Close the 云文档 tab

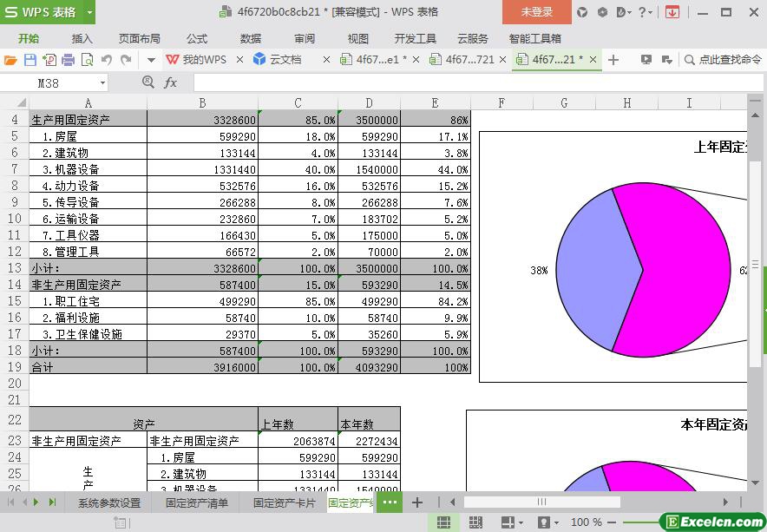coord(326,60)
